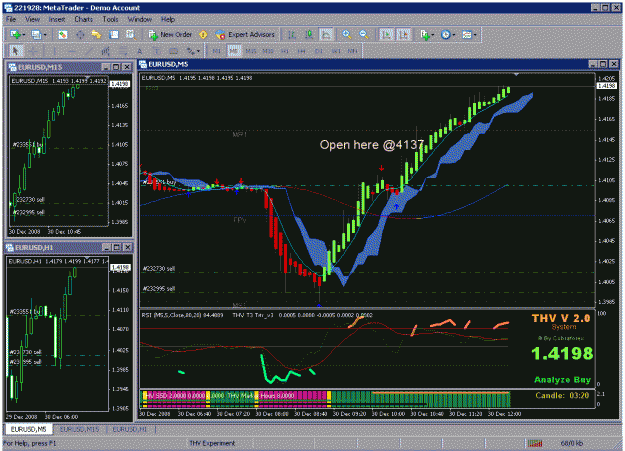Zoom in on the chart
Viewport: 625px width, 451px height.
pyautogui.click(x=347, y=35)
